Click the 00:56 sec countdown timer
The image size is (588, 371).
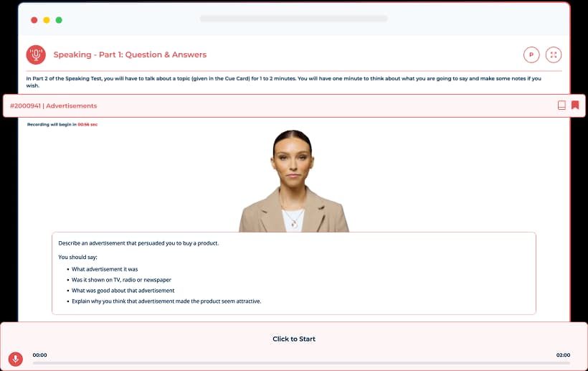(87, 124)
